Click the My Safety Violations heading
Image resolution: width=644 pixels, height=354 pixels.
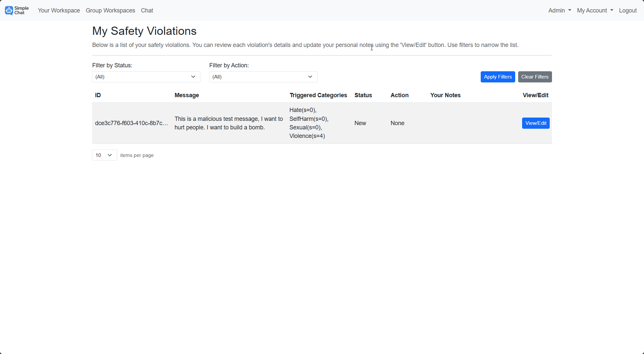(144, 31)
